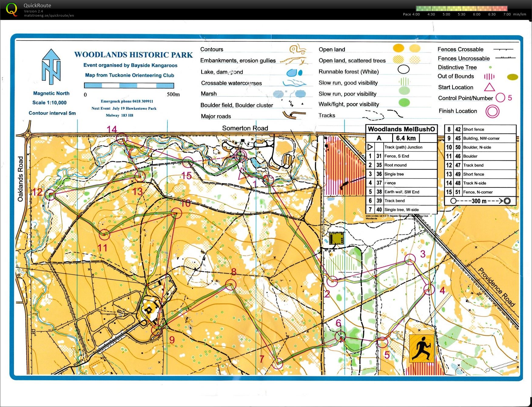
Task: Select the 'Building, NW-corner' control description row
Action: pos(480,138)
